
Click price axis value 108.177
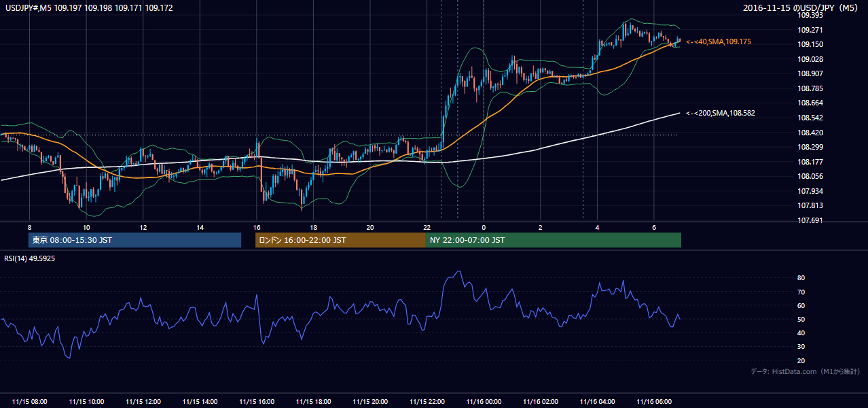[x=810, y=162]
